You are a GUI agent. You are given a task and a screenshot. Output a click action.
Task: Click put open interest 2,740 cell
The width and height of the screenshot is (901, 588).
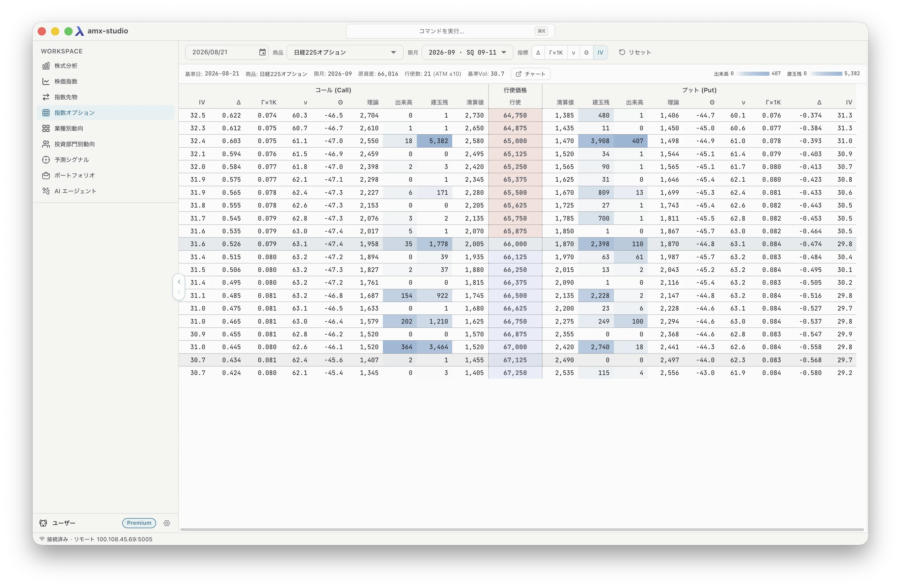[596, 347]
